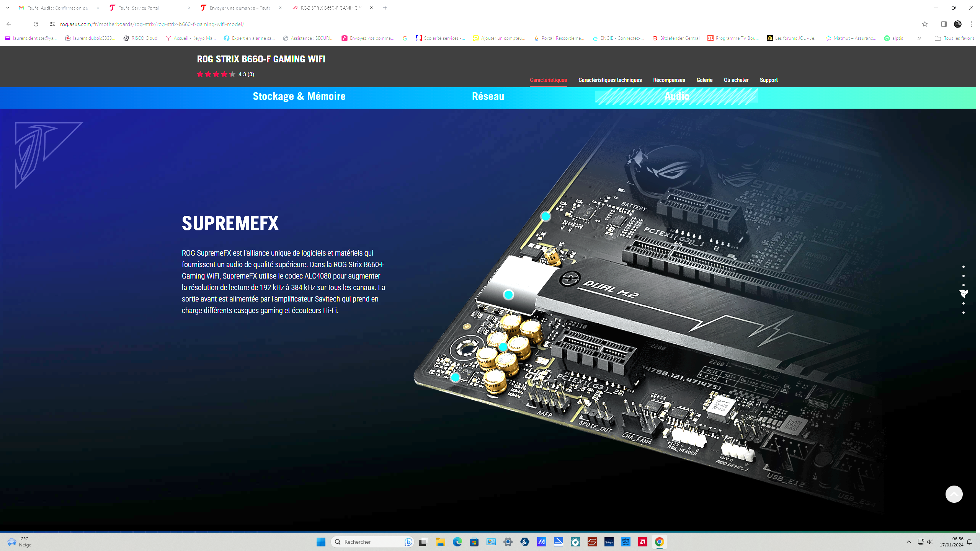Click the 4.3 star rating
980x551 pixels.
[225, 74]
